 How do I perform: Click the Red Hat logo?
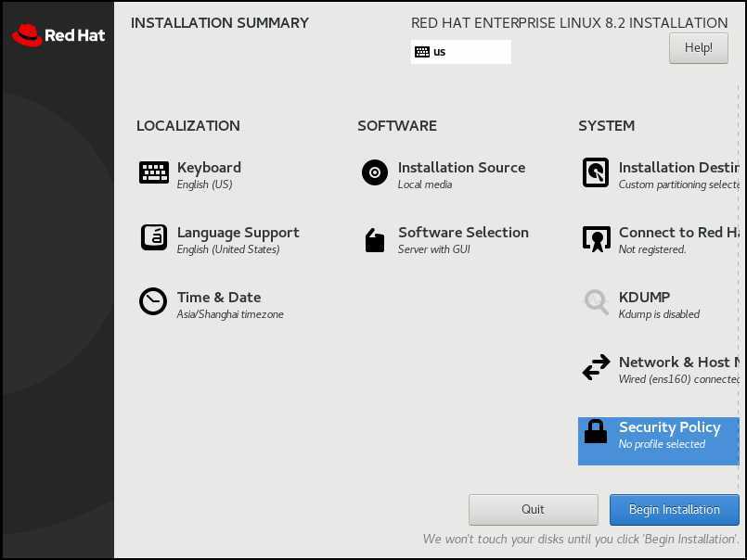58,35
